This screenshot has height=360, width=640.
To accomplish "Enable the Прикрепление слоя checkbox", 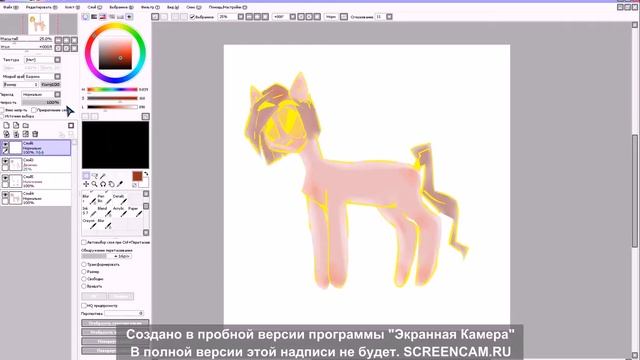I will point(34,110).
